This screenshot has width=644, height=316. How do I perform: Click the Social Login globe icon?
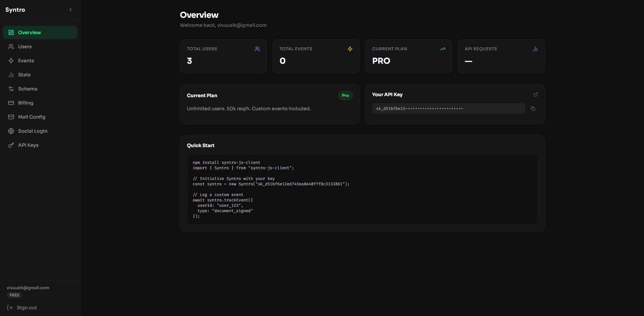(11, 131)
